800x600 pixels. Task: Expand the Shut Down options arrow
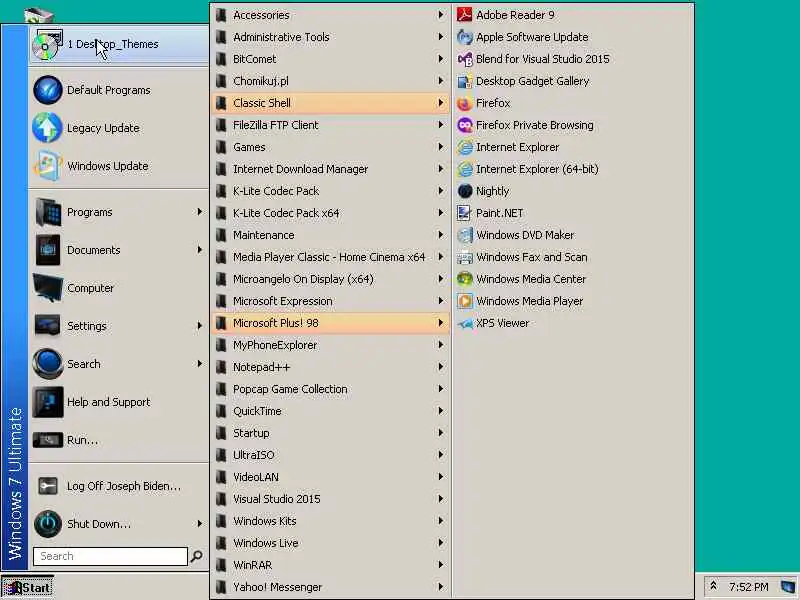coord(199,523)
